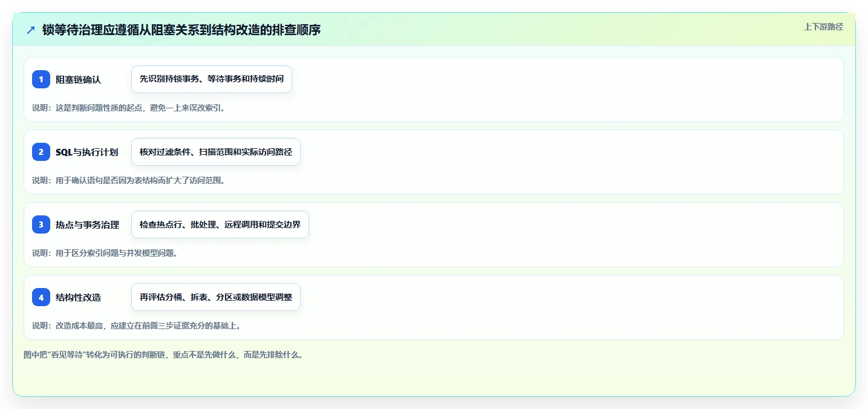Click the SQL与执行计划 step label

(86, 152)
